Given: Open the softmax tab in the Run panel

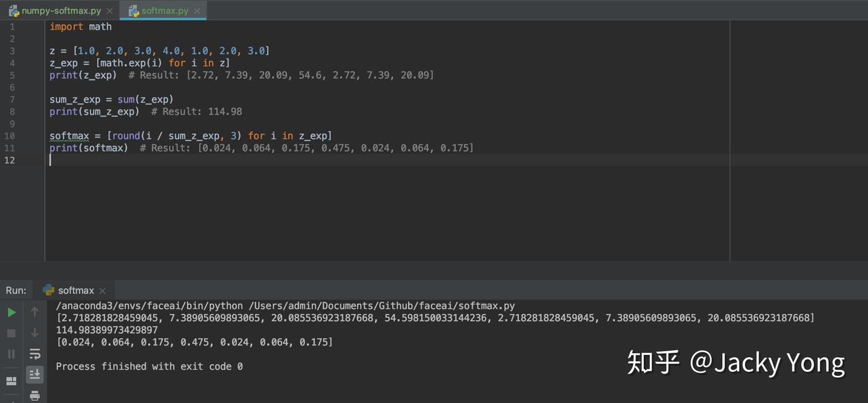Looking at the screenshot, I should point(76,290).
